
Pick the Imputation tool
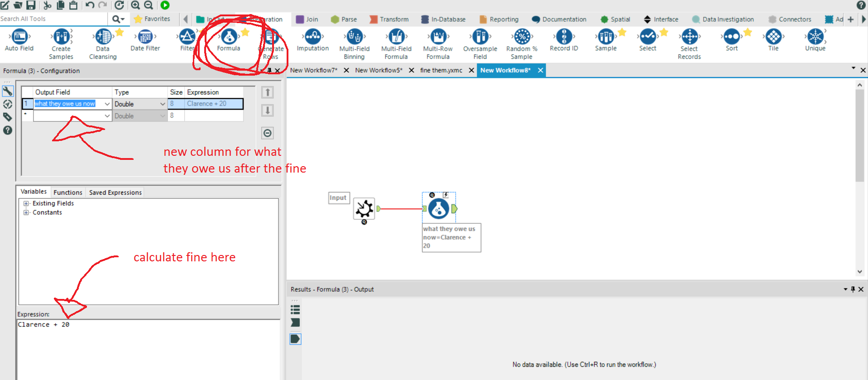point(313,40)
